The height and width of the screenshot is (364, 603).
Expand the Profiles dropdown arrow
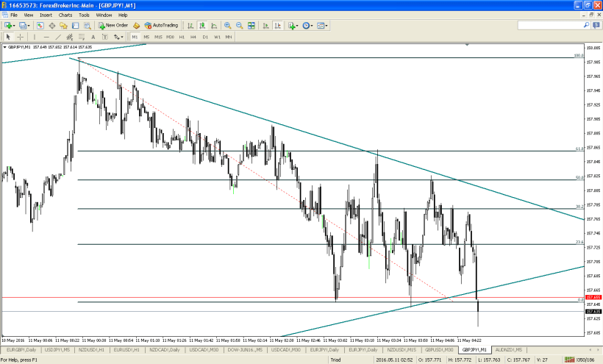click(29, 26)
